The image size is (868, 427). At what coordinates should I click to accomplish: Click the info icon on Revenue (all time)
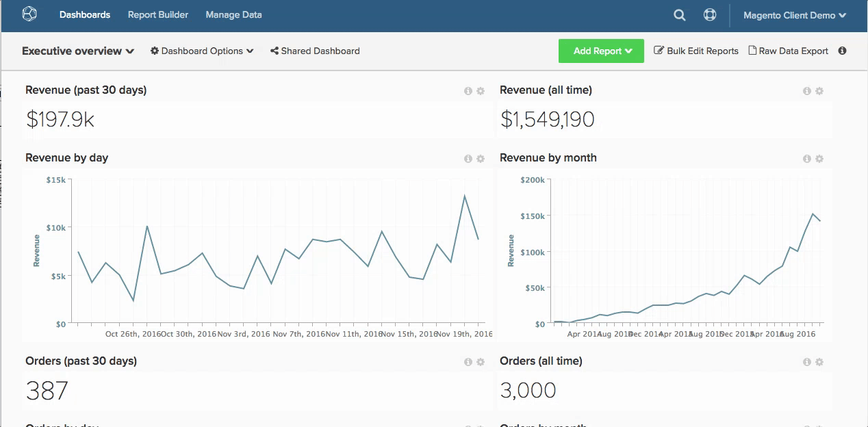point(807,90)
